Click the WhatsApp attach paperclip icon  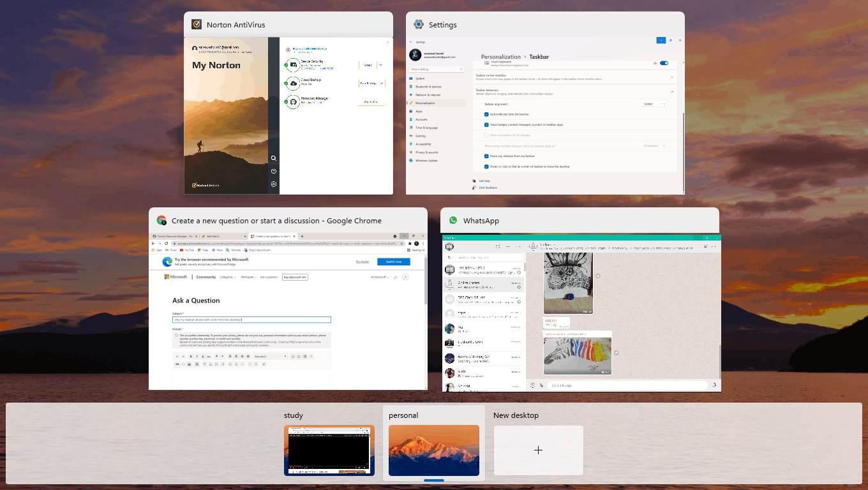(541, 385)
